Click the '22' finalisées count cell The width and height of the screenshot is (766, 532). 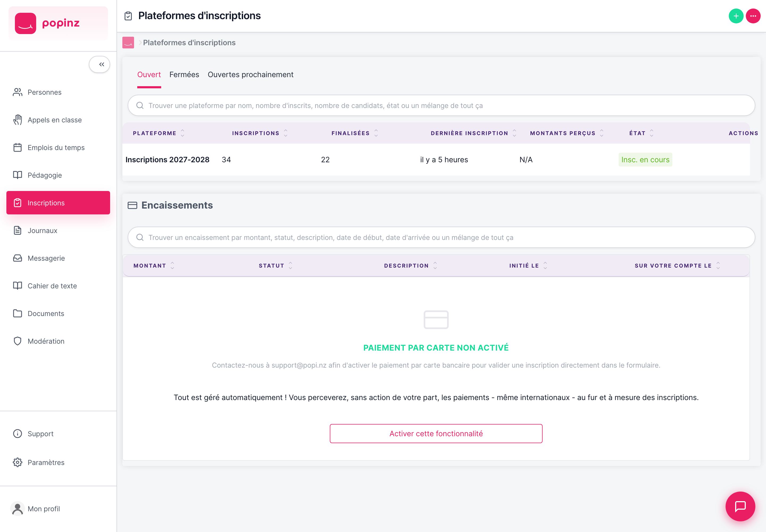coord(325,160)
